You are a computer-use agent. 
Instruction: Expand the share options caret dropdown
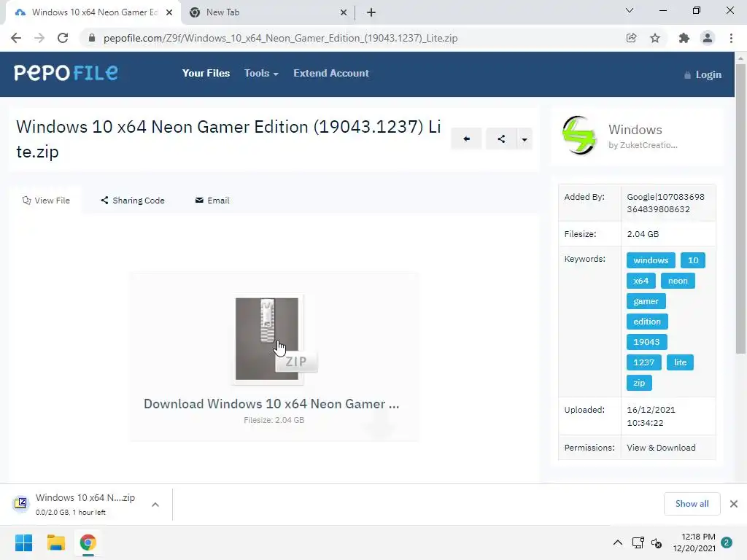(x=525, y=139)
